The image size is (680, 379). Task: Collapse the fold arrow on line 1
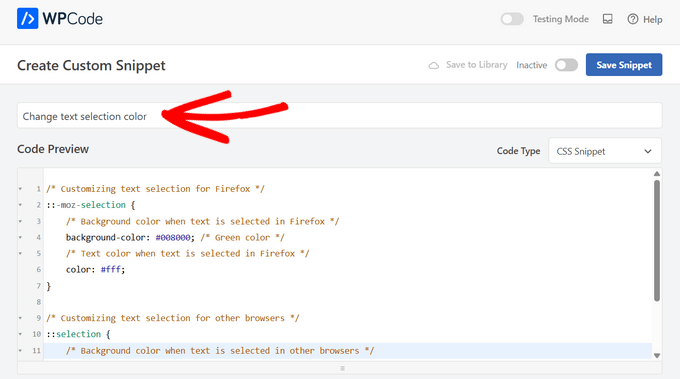(20, 189)
